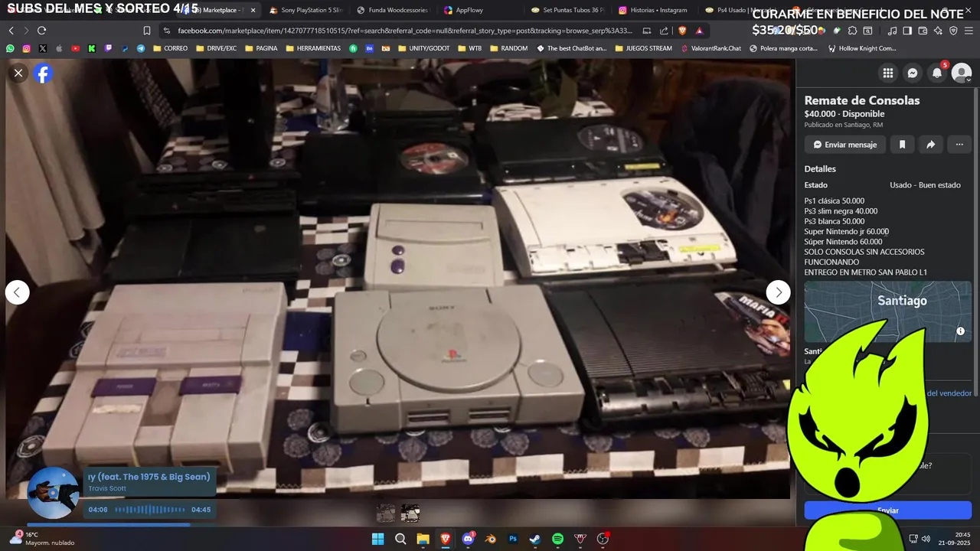Image resolution: width=980 pixels, height=551 pixels.
Task: Open The best ChatBot bookmark
Action: pyautogui.click(x=571, y=48)
